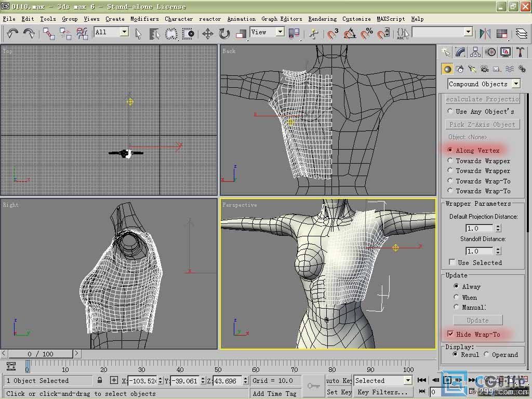Activate the Select and Link tool
This screenshot has height=399, width=532.
(49, 33)
